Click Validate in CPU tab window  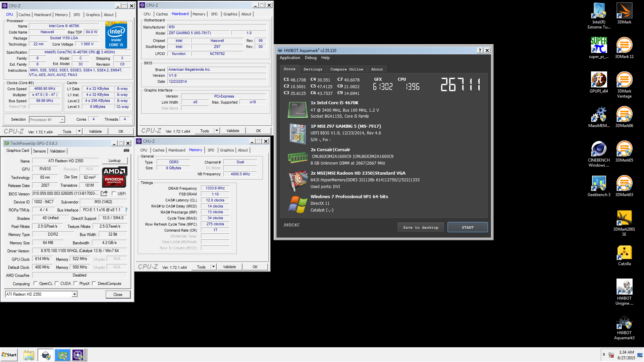95,131
